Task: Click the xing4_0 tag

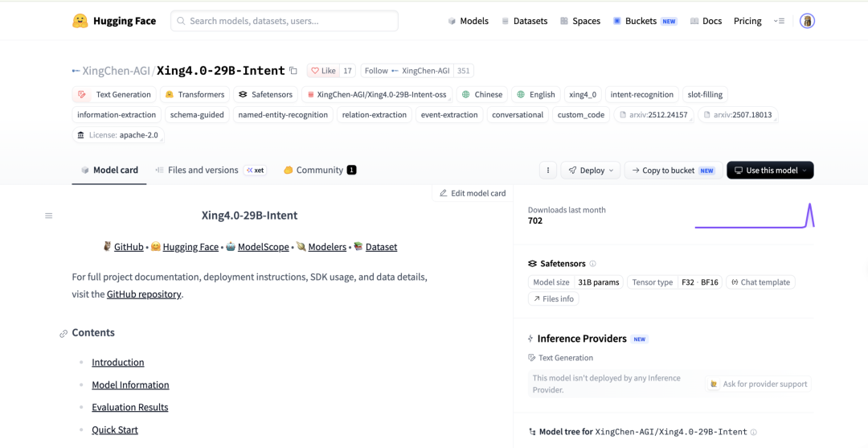Action: pyautogui.click(x=583, y=94)
